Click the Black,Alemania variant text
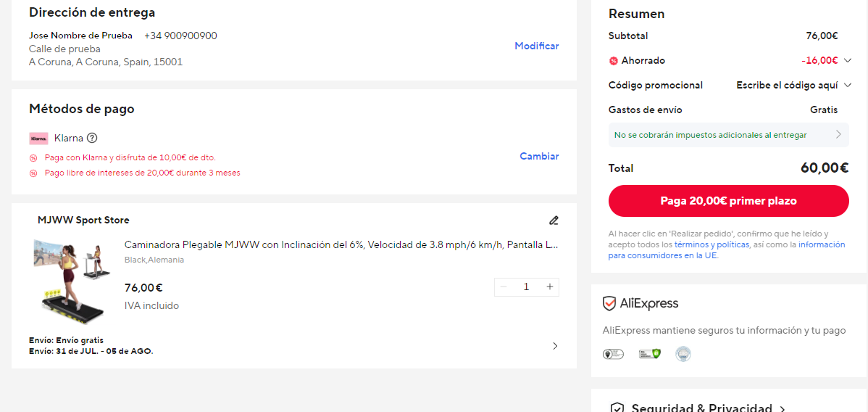 coord(154,260)
